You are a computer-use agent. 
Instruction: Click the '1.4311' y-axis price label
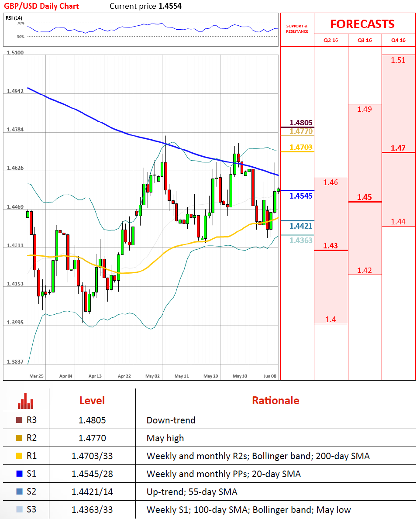click(x=15, y=245)
